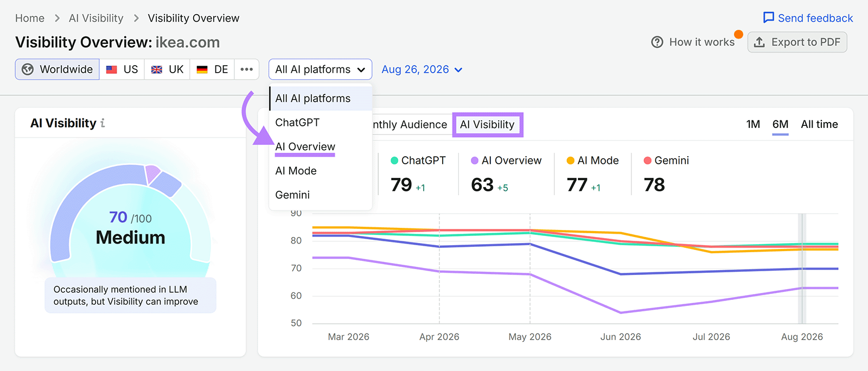Open the Aug 26, 2026 date picker

[422, 69]
